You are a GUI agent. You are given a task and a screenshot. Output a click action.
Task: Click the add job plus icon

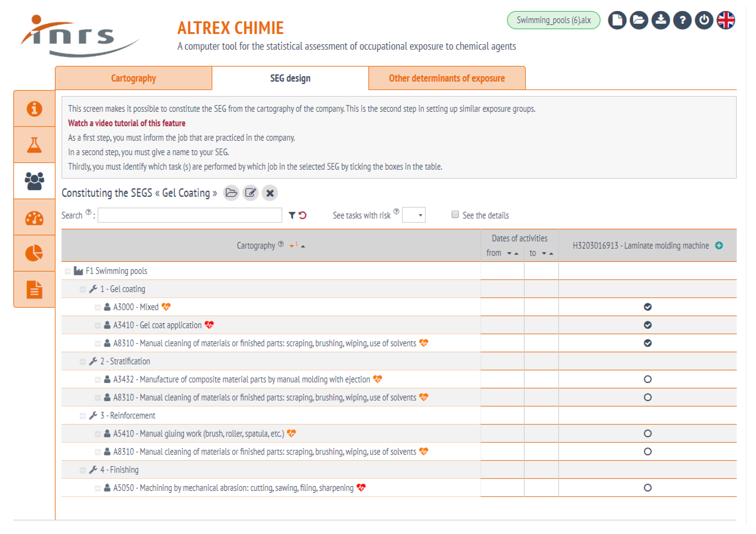point(719,246)
